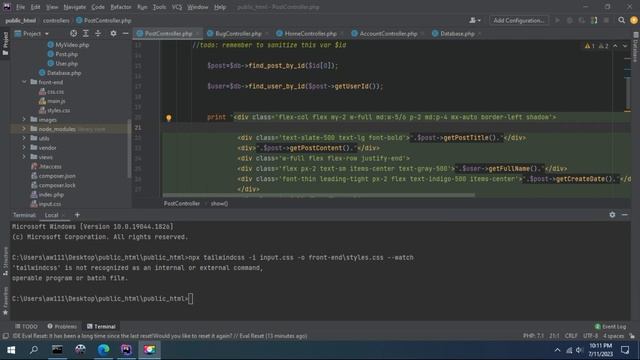
Task: Expand the images folder
Action: tap(24, 120)
